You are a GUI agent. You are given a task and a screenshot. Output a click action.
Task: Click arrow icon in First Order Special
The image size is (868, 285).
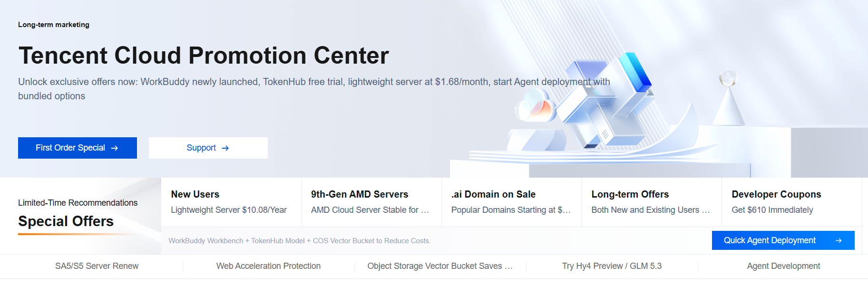pyautogui.click(x=115, y=148)
